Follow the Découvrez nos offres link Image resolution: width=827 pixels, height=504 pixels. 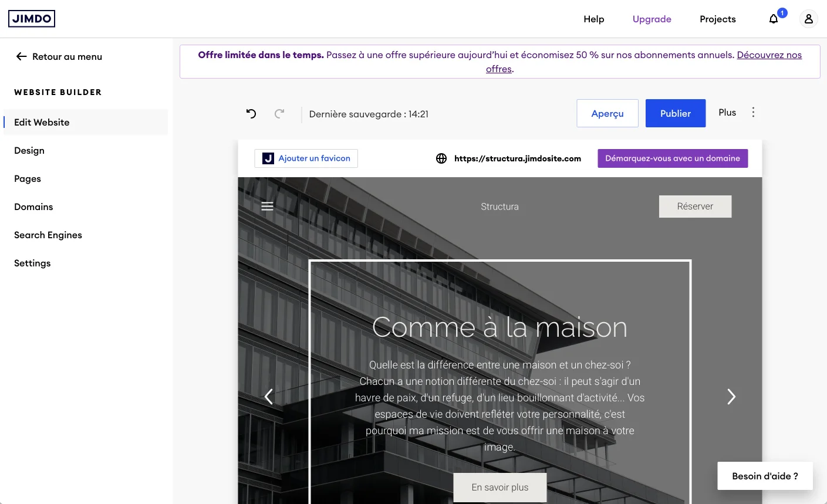pyautogui.click(x=769, y=55)
